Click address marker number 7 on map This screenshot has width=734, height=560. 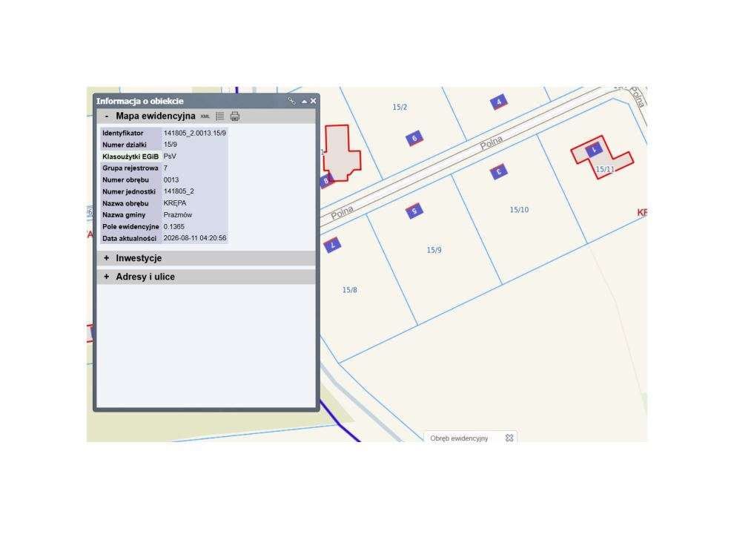pos(332,245)
